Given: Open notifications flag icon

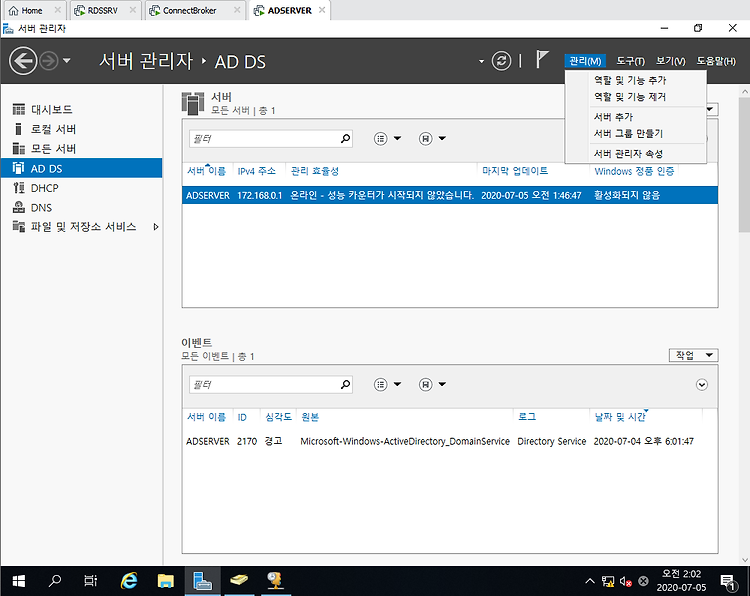Looking at the screenshot, I should point(541,60).
